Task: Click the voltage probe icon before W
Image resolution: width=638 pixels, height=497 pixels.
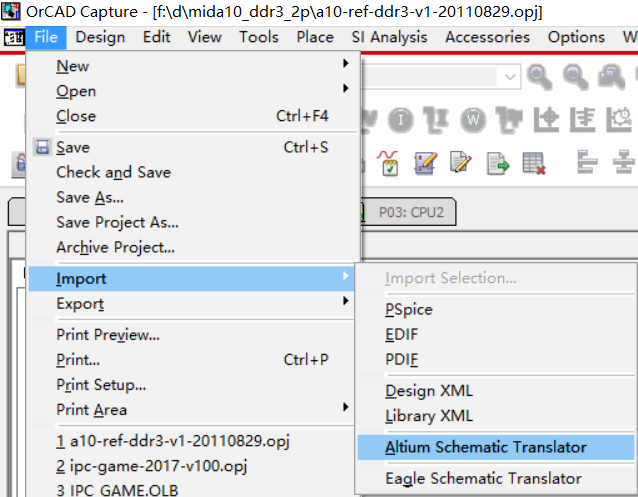Action: [436, 120]
